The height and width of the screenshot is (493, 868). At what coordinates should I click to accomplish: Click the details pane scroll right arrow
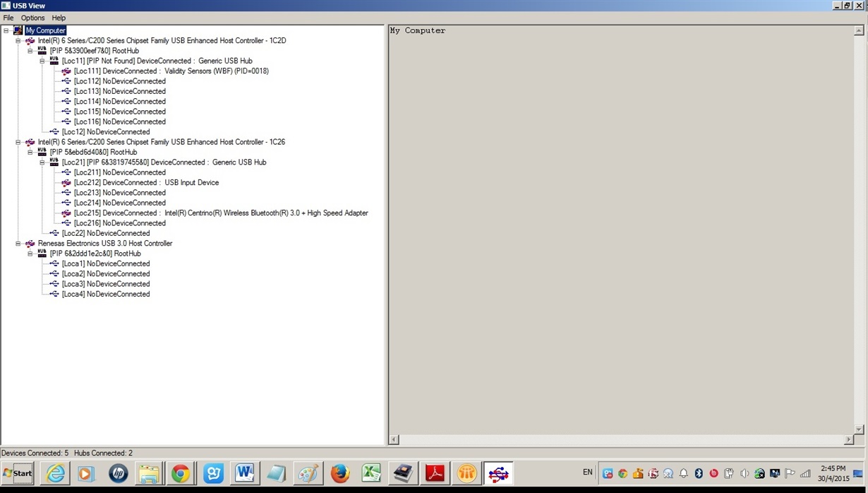[849, 439]
